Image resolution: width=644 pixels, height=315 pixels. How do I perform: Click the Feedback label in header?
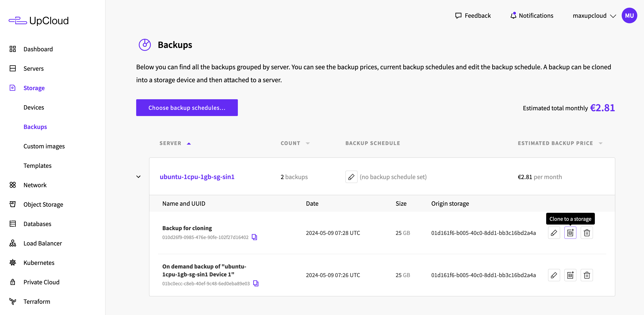pyautogui.click(x=478, y=16)
